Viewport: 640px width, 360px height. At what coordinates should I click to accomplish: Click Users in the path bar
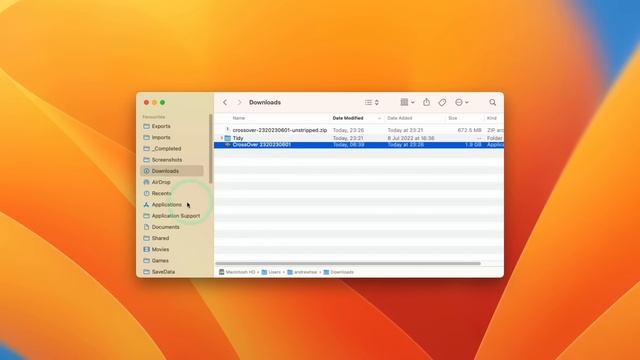coord(271,272)
